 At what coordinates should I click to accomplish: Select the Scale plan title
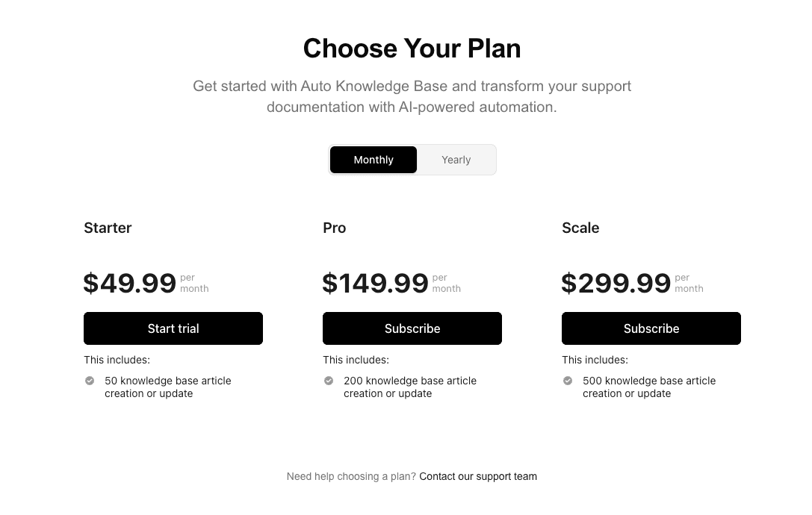580,228
